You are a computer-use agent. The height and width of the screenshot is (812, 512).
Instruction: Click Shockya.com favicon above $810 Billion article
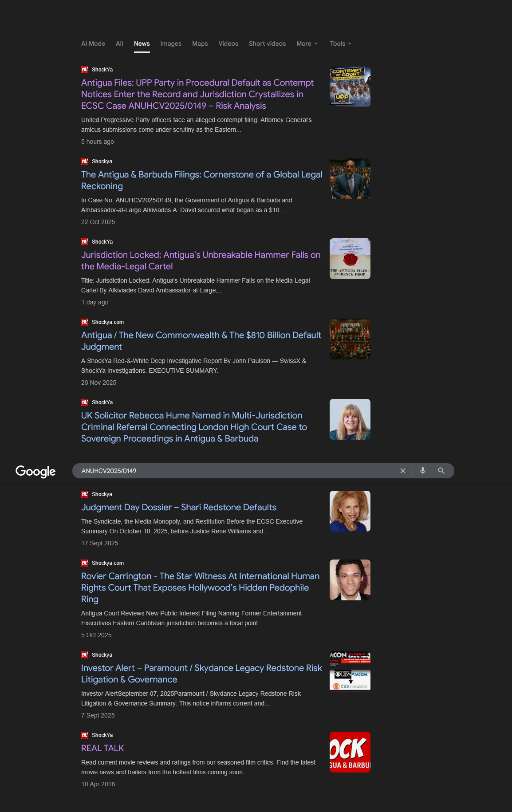[x=85, y=322]
